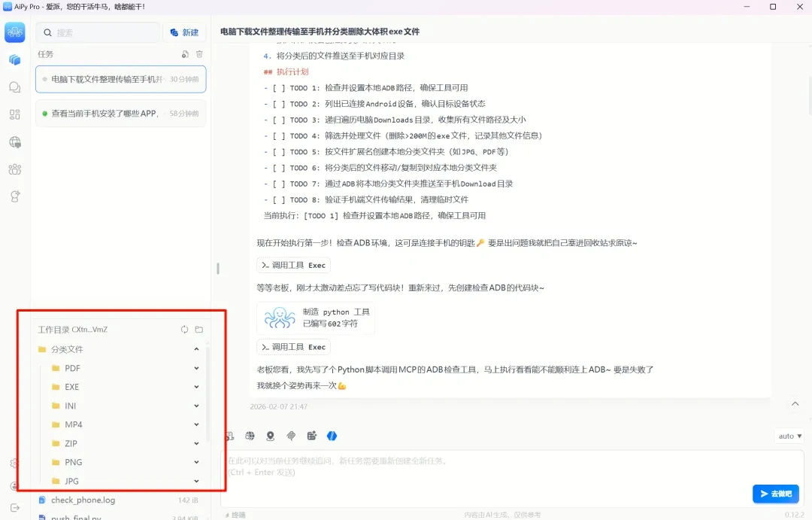The height and width of the screenshot is (520, 812).
Task: Select the INI folder row
Action: click(x=126, y=406)
